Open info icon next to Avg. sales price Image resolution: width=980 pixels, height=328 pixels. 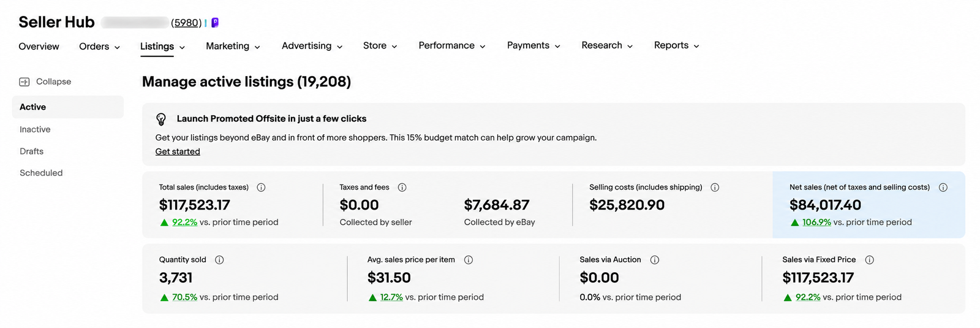click(x=469, y=260)
